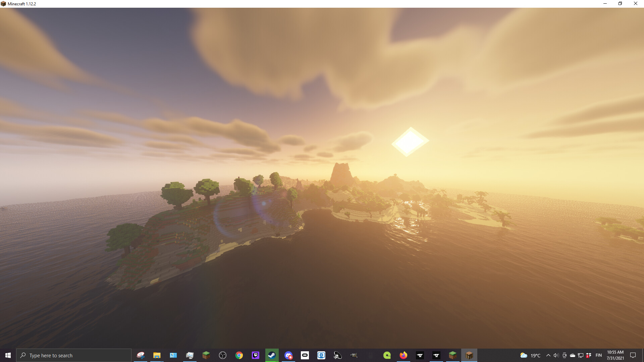Expand the hidden icons chevron in the tray
Screen dimensions: 644x362
(x=548, y=355)
